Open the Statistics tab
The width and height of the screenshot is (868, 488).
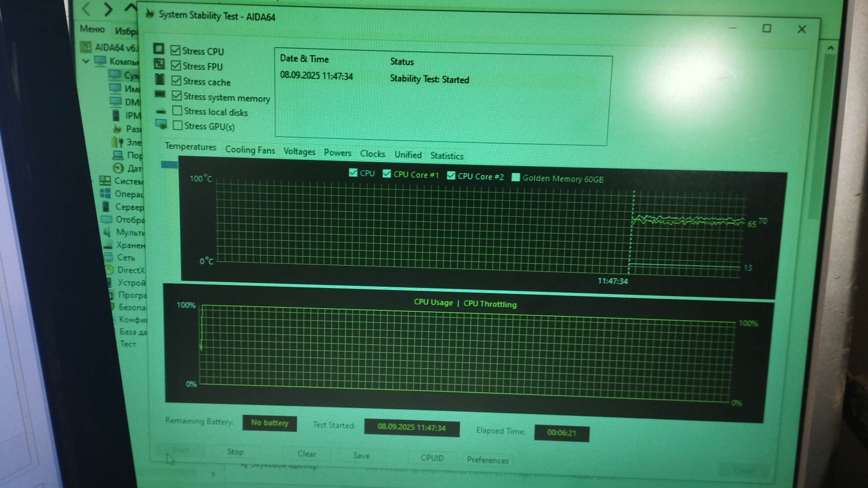point(447,156)
